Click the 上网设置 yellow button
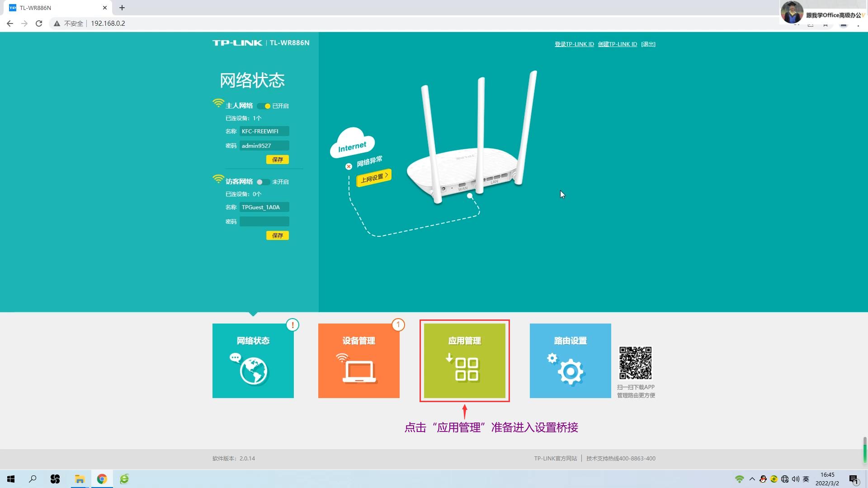Viewport: 868px width, 488px height. (374, 177)
